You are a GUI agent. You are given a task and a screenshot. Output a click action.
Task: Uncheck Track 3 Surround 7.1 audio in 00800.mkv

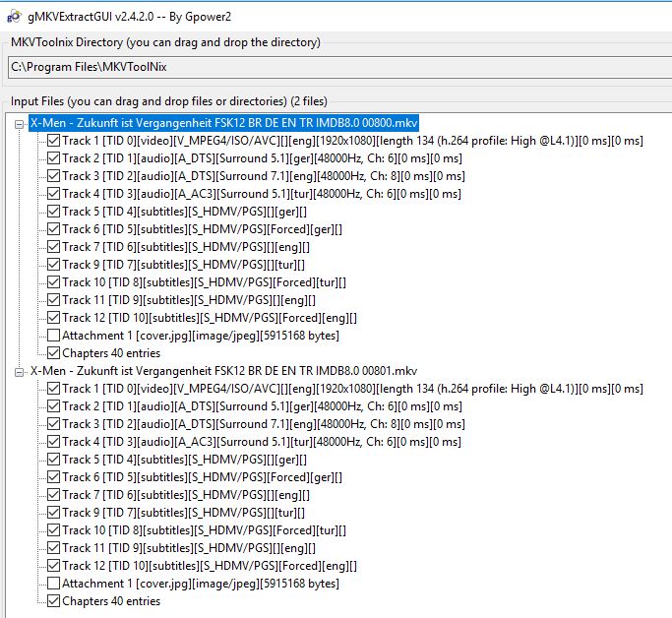53,176
